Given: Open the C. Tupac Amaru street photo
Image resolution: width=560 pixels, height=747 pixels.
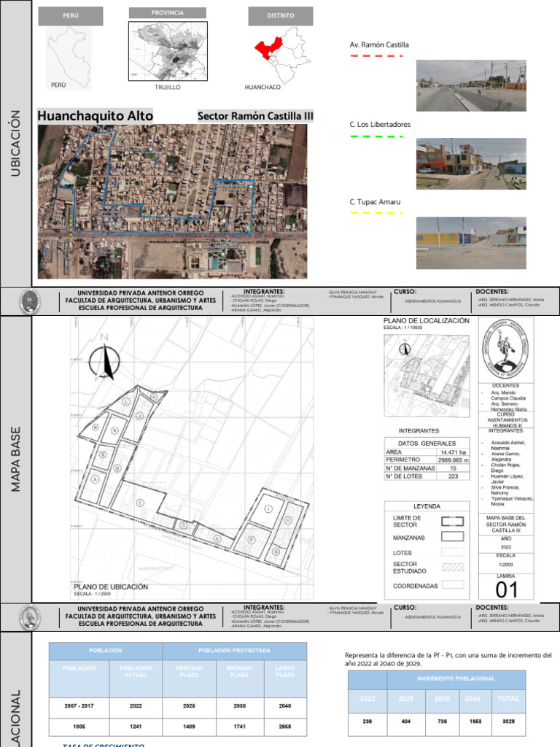Looking at the screenshot, I should (x=471, y=243).
